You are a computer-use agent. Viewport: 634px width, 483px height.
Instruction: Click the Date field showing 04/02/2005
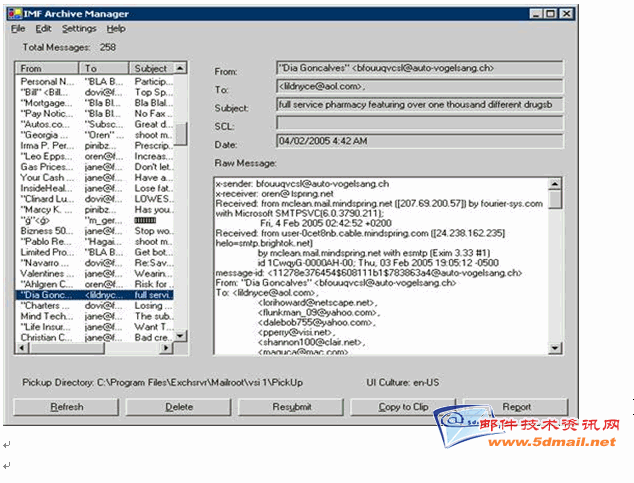[418, 142]
